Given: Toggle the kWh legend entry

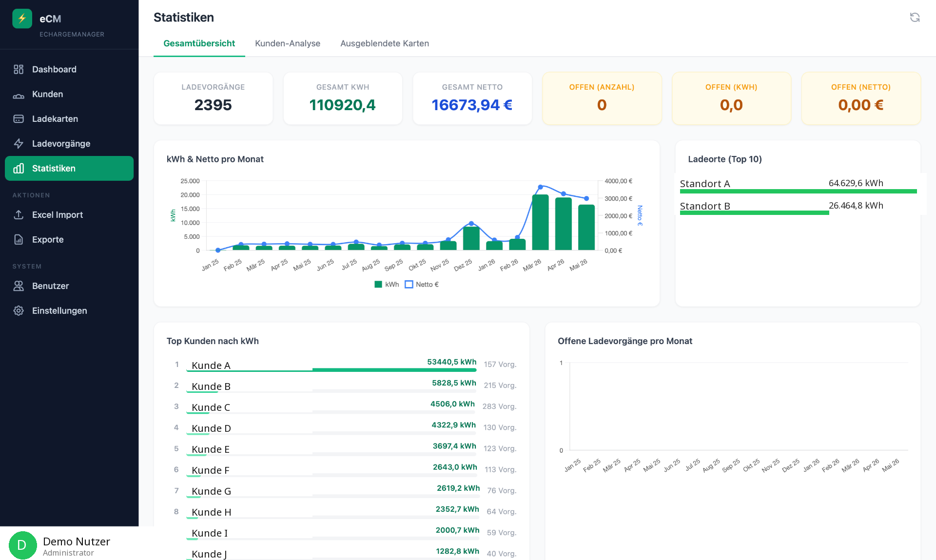Looking at the screenshot, I should coord(387,285).
